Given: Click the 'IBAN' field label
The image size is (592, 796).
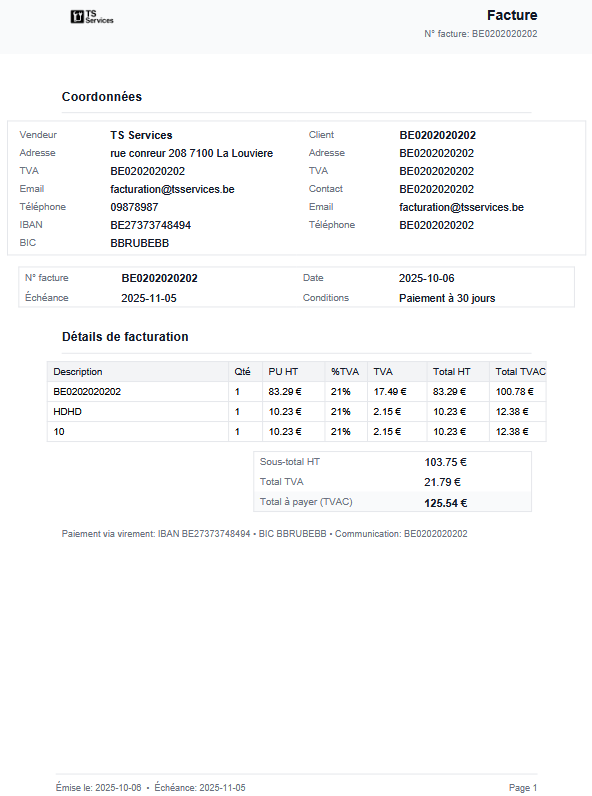Looking at the screenshot, I should pos(31,224).
